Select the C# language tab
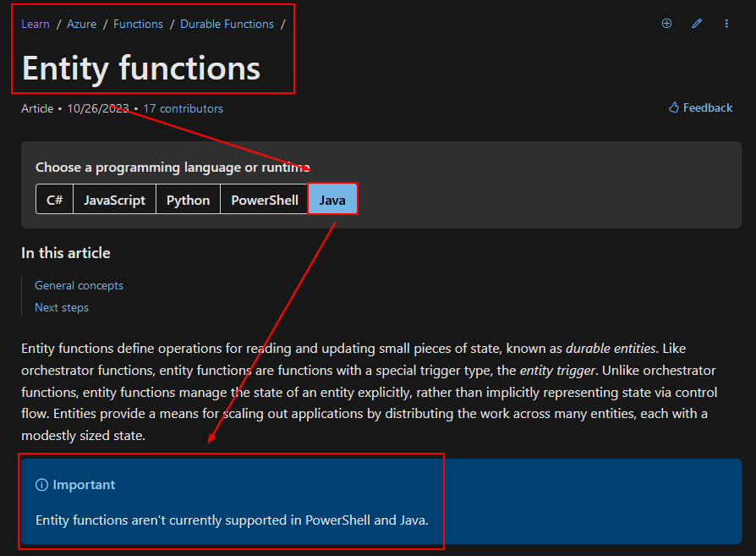Image resolution: width=756 pixels, height=556 pixels. click(54, 200)
